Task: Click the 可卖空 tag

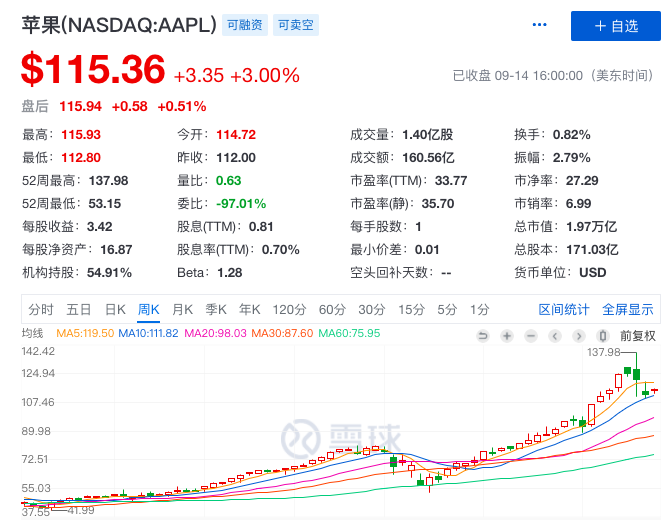Action: coord(296,25)
